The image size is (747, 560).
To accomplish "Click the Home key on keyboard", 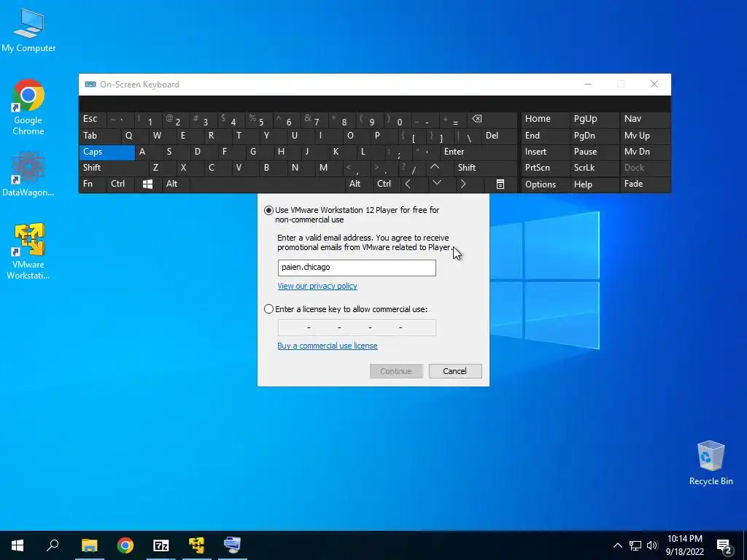I will point(545,119).
